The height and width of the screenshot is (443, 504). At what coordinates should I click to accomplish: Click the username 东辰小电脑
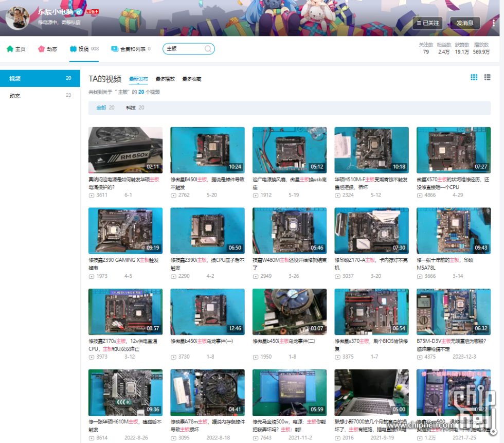(56, 12)
